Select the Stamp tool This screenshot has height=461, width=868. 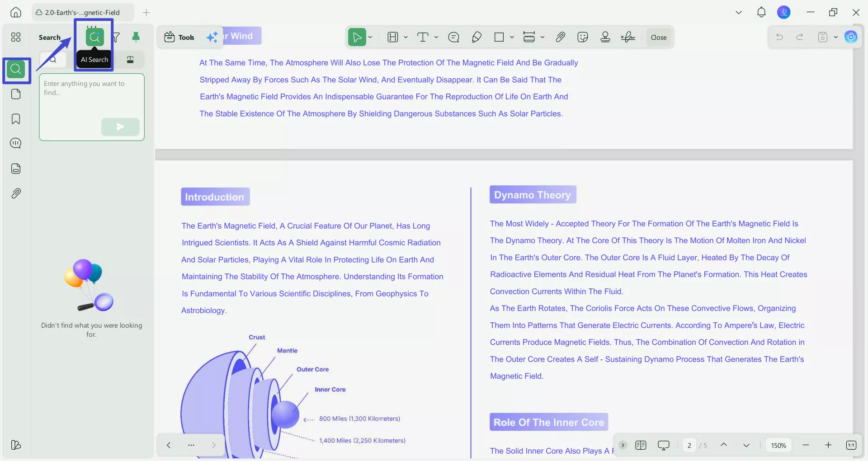click(605, 37)
